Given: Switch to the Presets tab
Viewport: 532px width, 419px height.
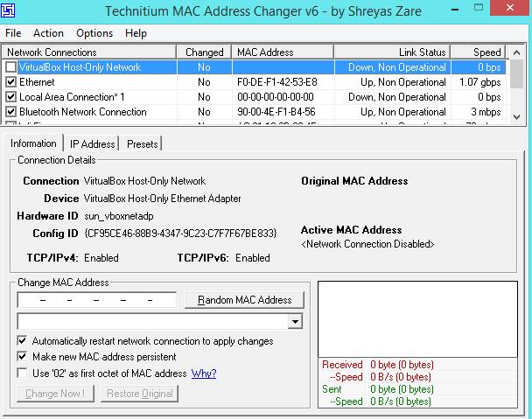Looking at the screenshot, I should 142,144.
